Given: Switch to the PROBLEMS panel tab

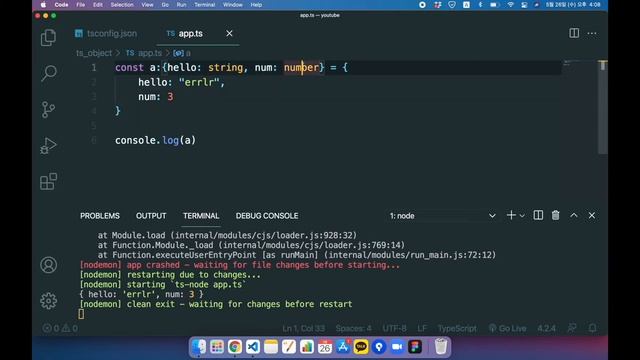Looking at the screenshot, I should coord(100,216).
